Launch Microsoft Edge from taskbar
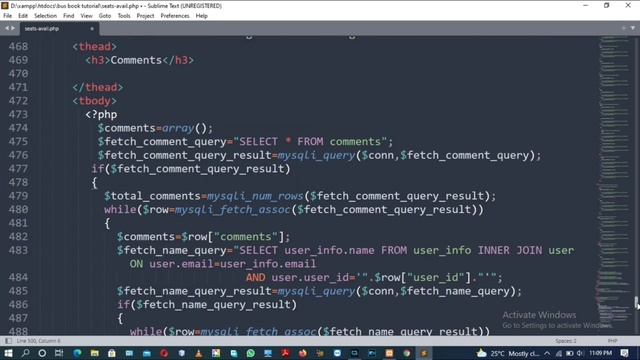Image resolution: width=640 pixels, height=360 pixels. tap(77, 353)
